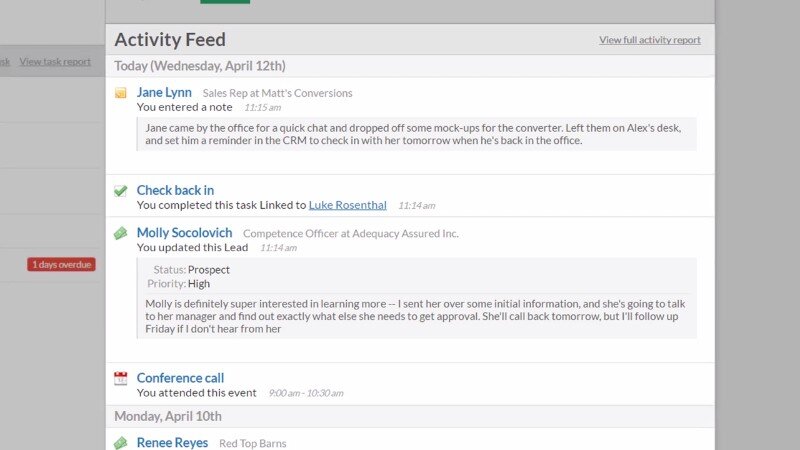Click the calendar icon beside Conference call
This screenshot has height=450, width=800.
pyautogui.click(x=121, y=378)
